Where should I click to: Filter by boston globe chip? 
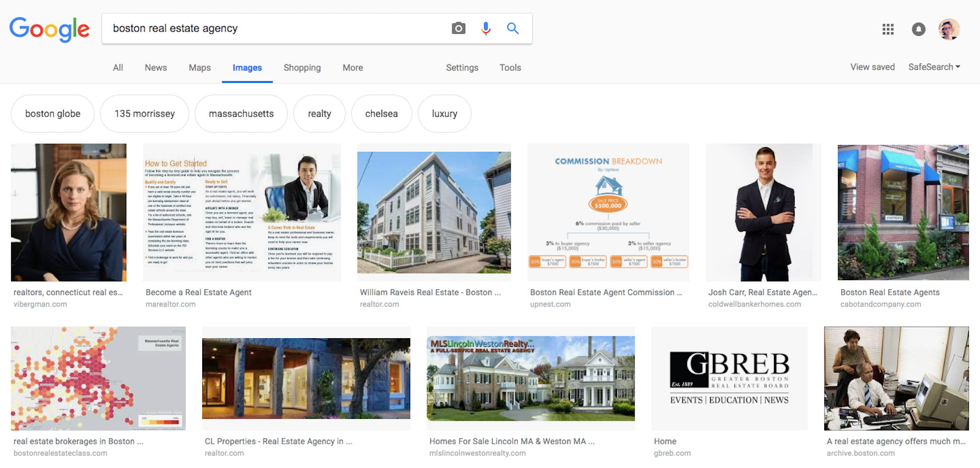[x=53, y=113]
